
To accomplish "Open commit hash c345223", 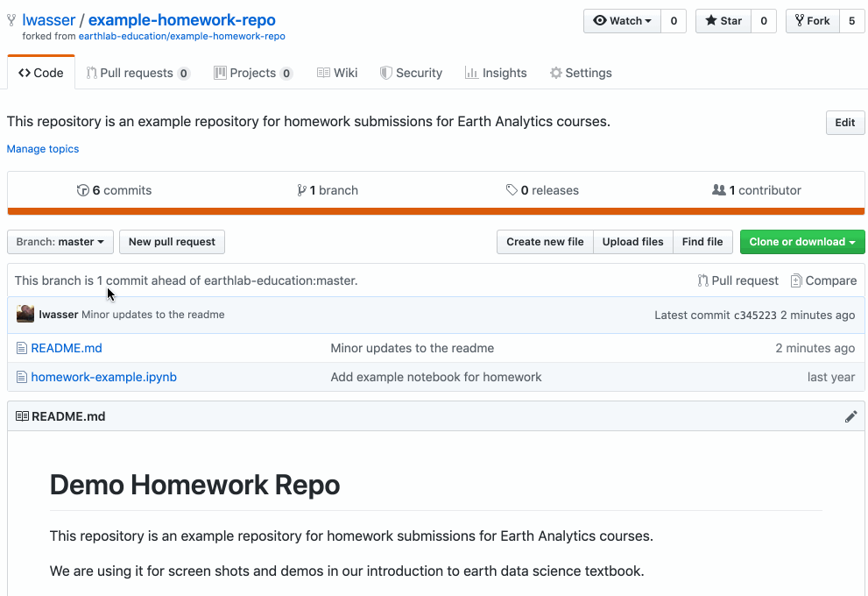I will [755, 316].
